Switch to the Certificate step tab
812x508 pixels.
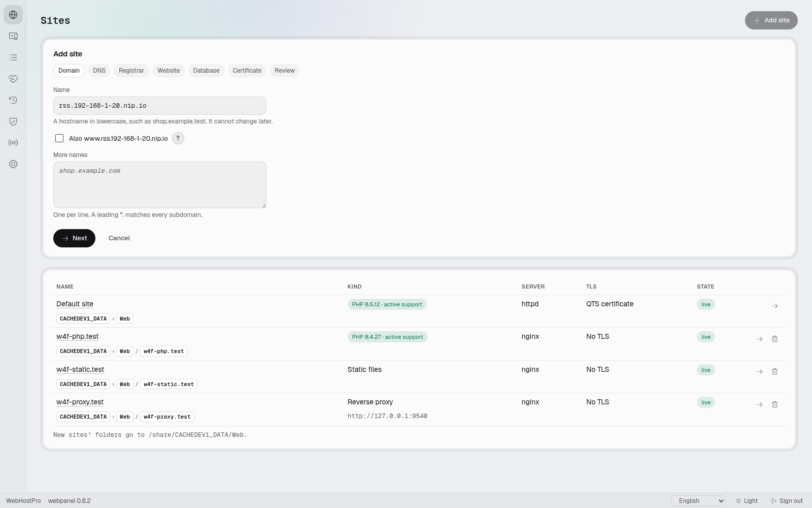(x=247, y=71)
